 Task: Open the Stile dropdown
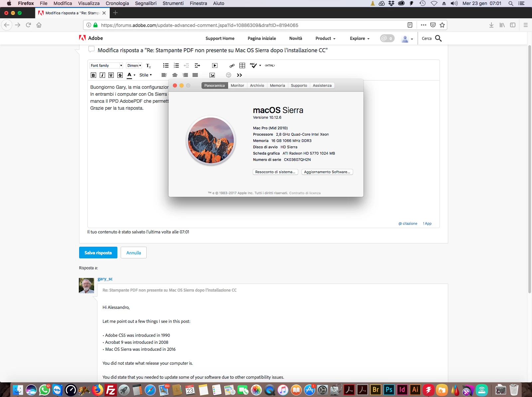point(146,75)
